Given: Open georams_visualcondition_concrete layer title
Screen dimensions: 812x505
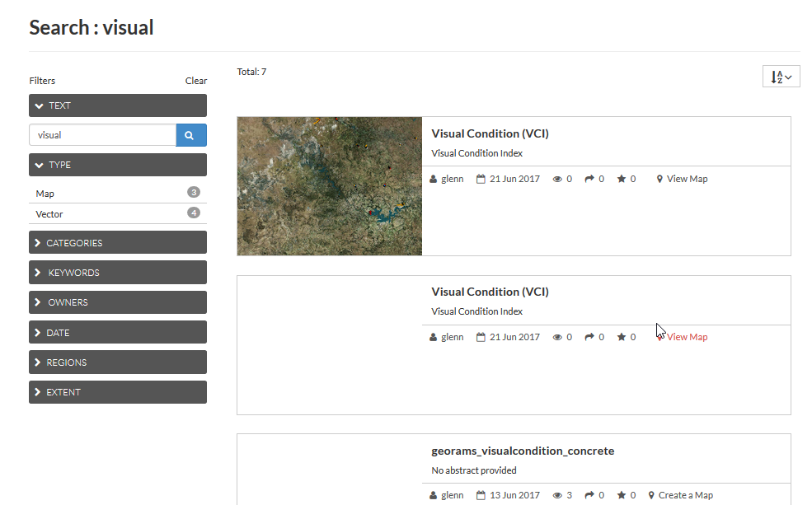Looking at the screenshot, I should click(523, 451).
